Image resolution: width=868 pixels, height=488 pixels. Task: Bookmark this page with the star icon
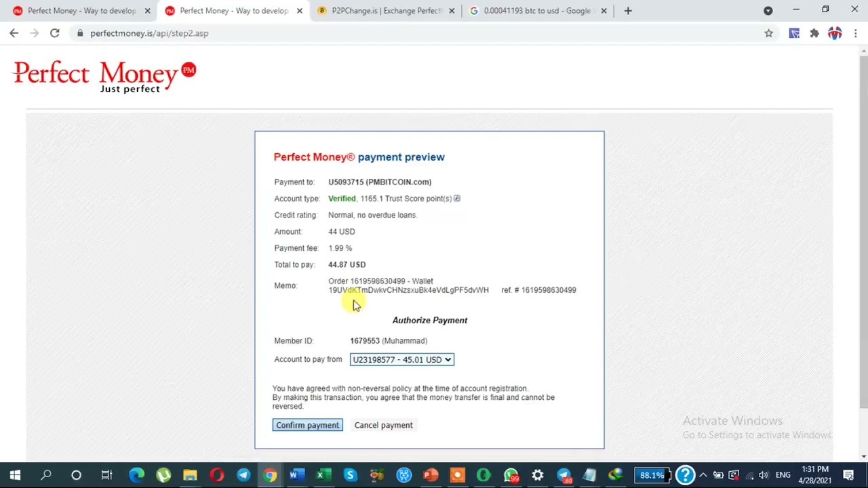click(768, 33)
